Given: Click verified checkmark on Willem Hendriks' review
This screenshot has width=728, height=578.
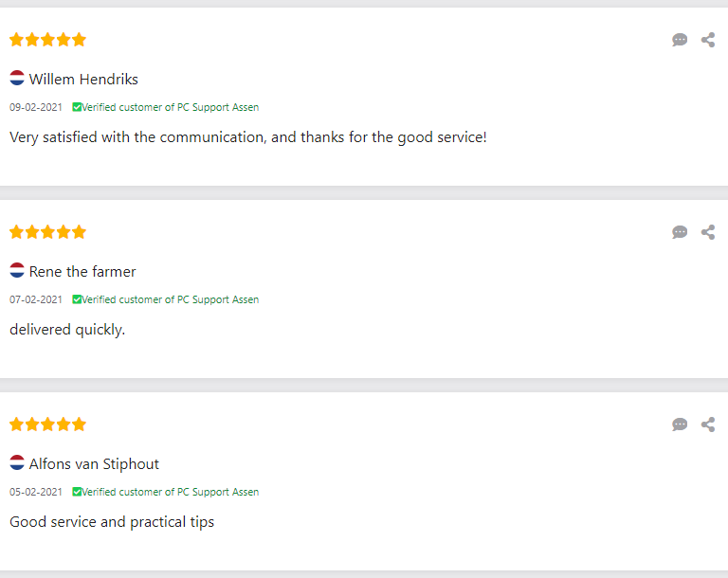Looking at the screenshot, I should tap(77, 108).
